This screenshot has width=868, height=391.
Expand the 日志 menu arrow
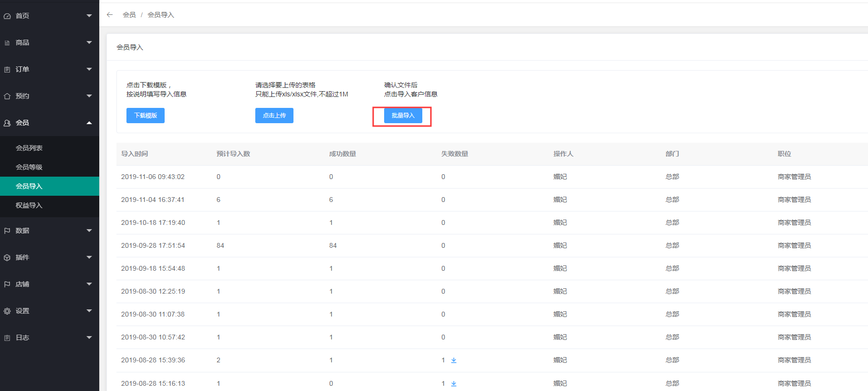[89, 338]
